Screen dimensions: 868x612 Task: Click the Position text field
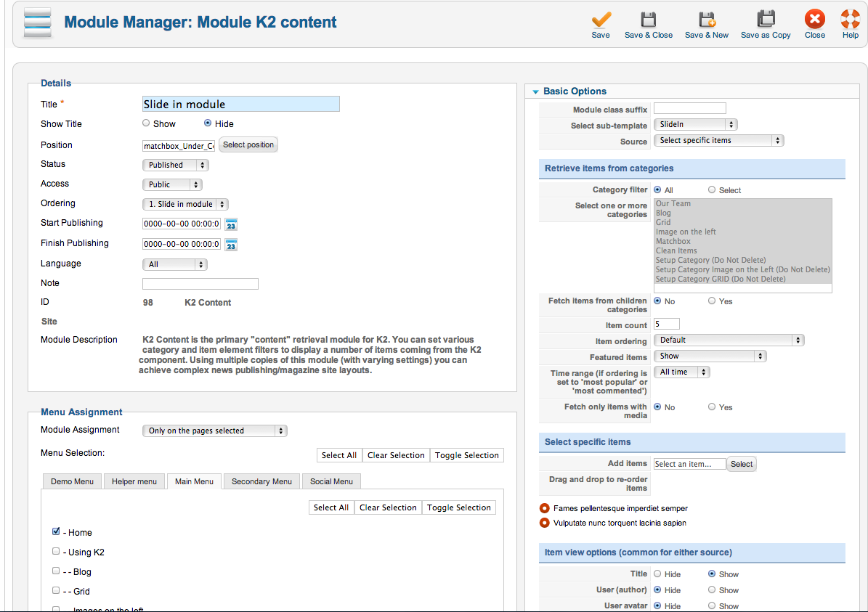(178, 146)
